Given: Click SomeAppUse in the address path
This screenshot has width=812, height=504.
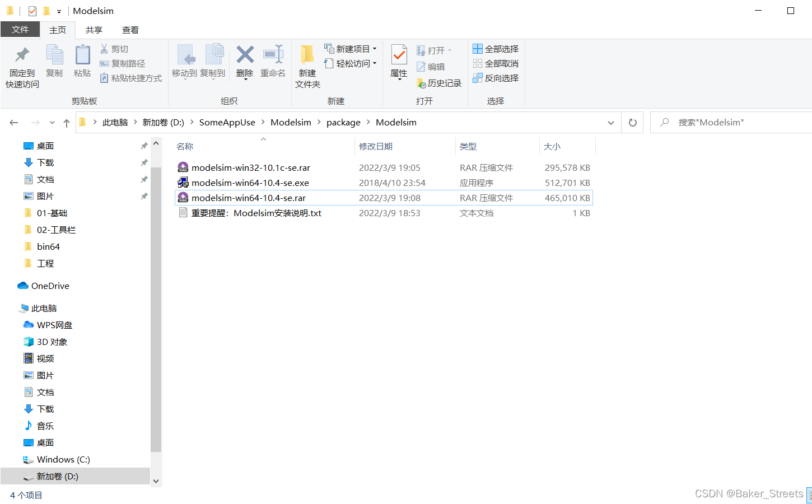Looking at the screenshot, I should coord(227,122).
